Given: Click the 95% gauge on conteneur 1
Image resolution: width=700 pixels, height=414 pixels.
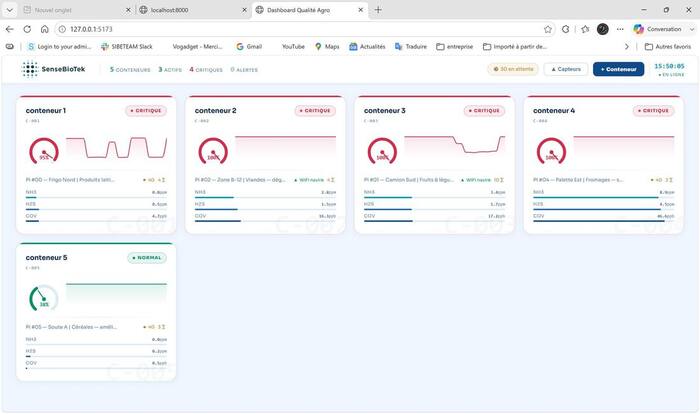Looking at the screenshot, I should click(44, 151).
